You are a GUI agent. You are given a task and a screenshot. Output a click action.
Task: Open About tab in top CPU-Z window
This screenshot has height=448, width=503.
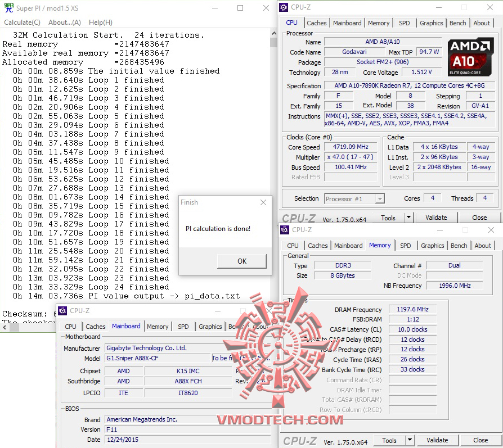482,23
